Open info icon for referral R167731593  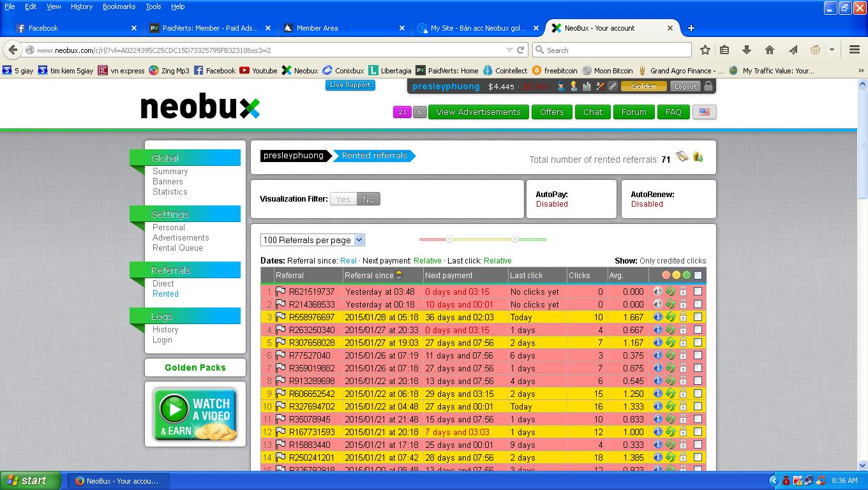pos(658,432)
